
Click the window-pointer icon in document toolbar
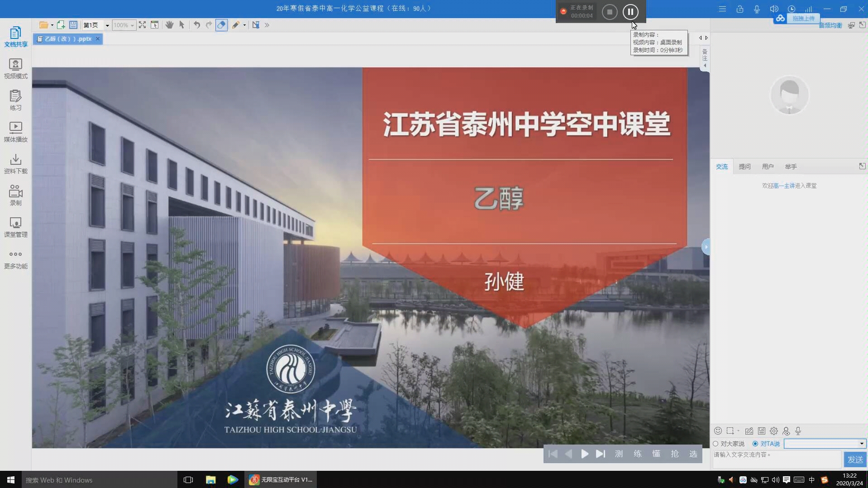(x=154, y=25)
